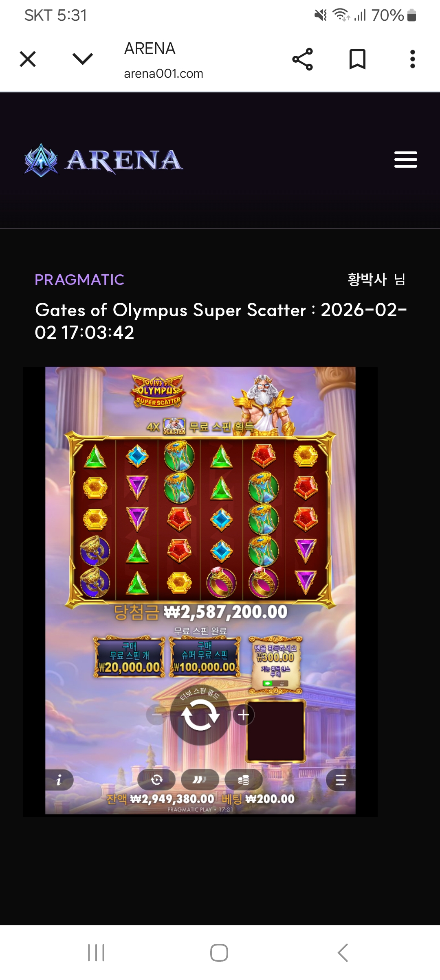Open the game info i button
The image size is (440, 980).
(x=59, y=780)
